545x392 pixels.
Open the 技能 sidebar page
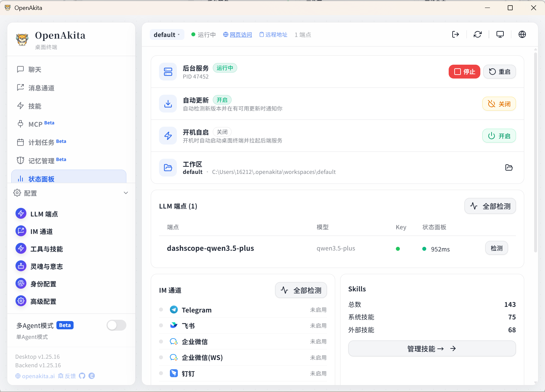(x=69, y=106)
